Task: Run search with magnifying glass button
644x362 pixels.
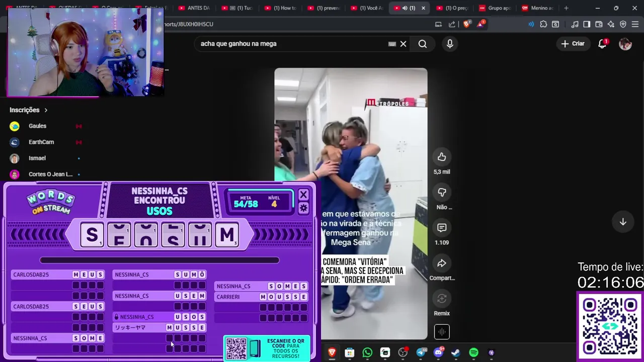Action: (423, 44)
